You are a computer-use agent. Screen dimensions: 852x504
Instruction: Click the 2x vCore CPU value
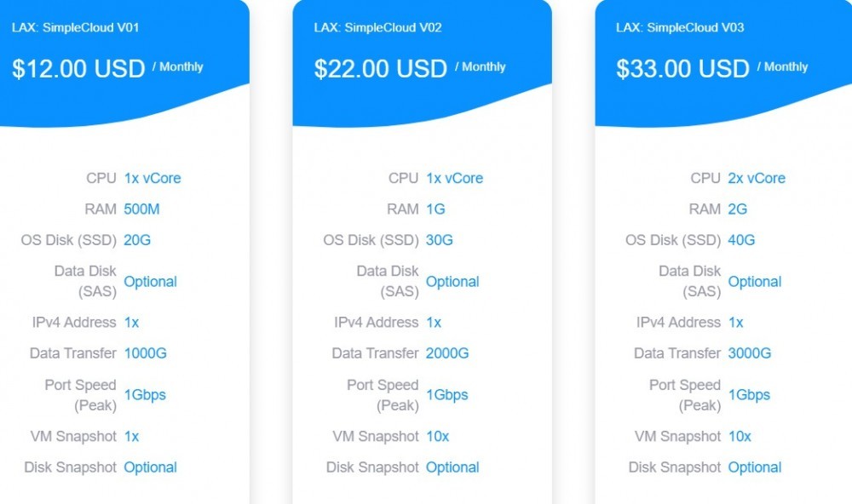pyautogui.click(x=757, y=179)
